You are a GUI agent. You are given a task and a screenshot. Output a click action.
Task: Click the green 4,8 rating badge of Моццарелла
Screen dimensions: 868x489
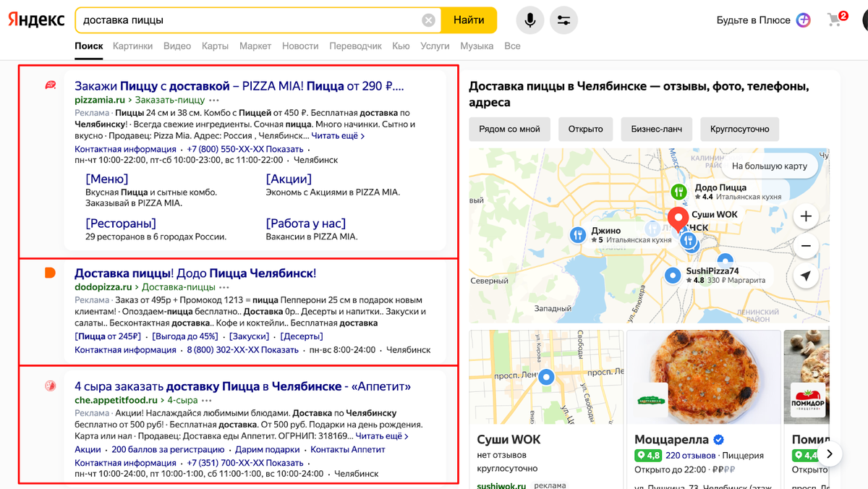[648, 456]
